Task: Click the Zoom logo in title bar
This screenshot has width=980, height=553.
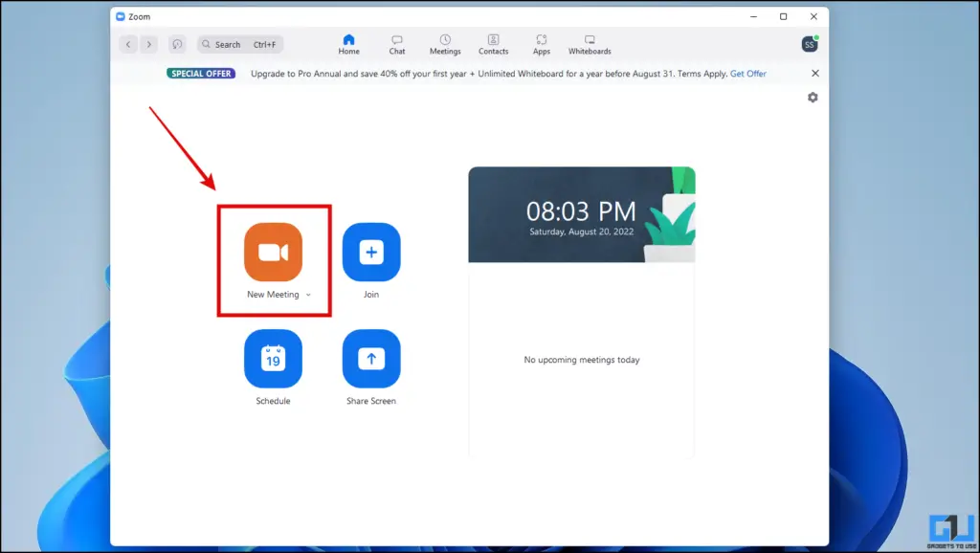Action: [x=121, y=17]
